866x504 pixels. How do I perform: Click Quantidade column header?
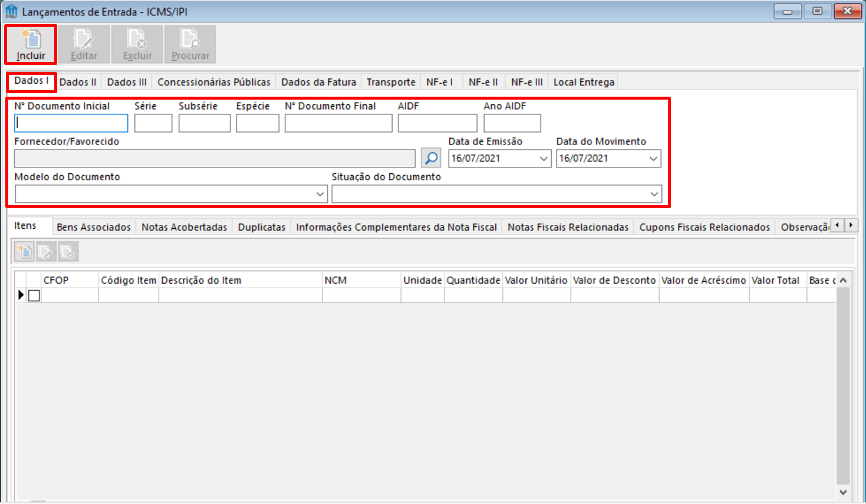(473, 280)
